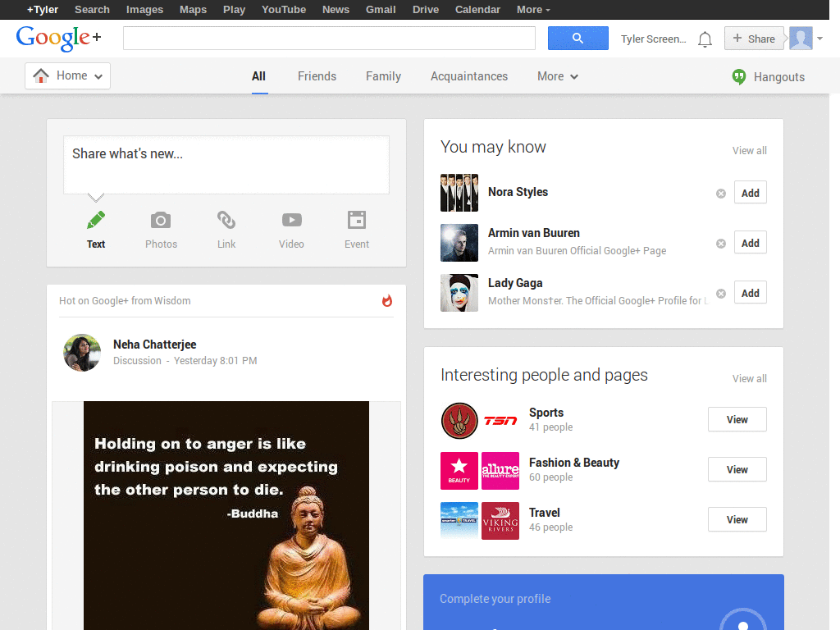Open Neha Chatterjee's profile photo
Viewport: 840px width, 630px height.
pos(82,353)
